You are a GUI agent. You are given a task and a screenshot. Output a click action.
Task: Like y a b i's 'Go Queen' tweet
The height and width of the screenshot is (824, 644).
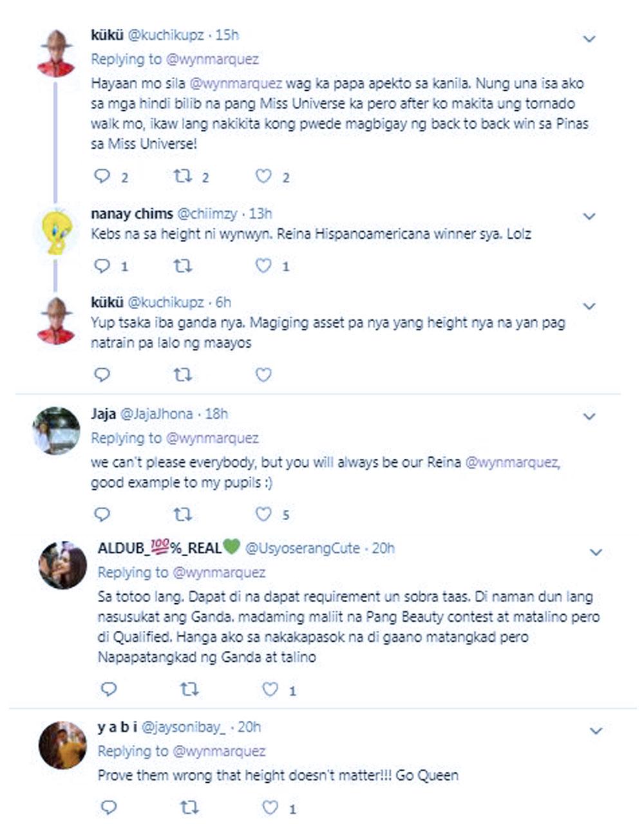click(x=270, y=807)
